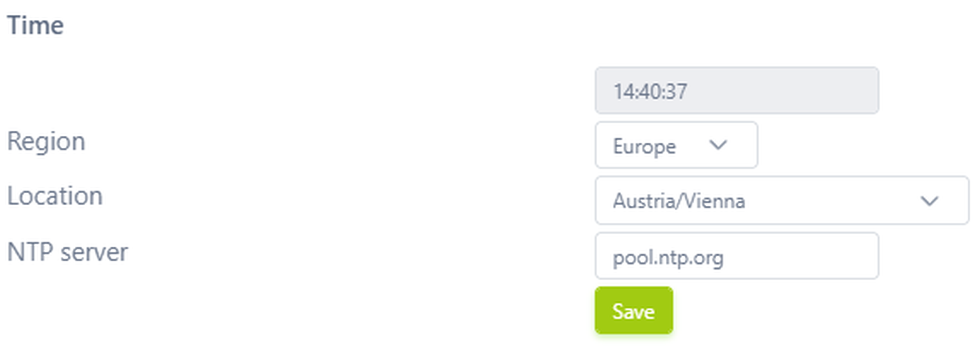Click the chevron arrow on the Region dropdown
980x358 pixels.
coord(718,145)
